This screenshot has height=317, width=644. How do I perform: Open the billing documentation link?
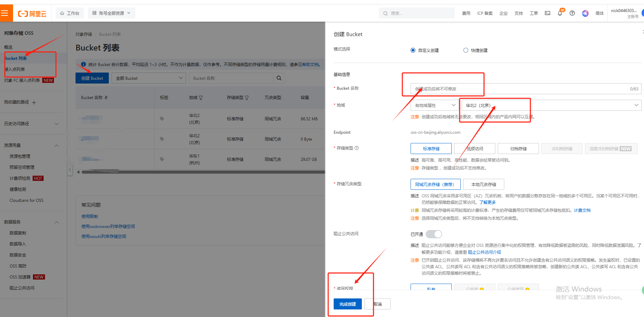click(582, 210)
